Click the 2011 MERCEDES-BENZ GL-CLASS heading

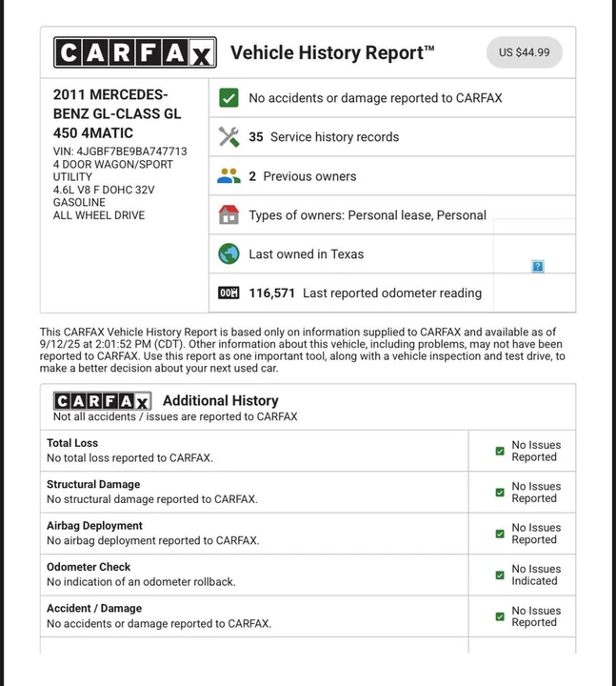pos(117,113)
